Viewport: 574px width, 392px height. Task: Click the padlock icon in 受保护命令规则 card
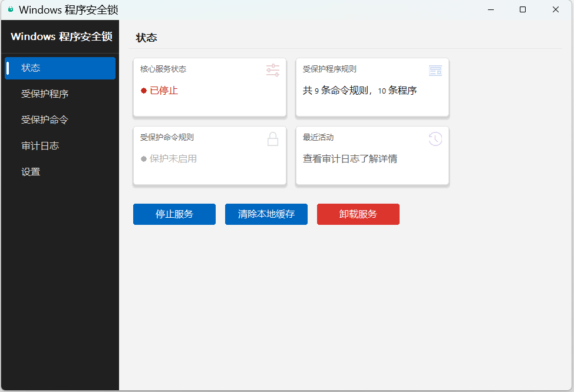(272, 139)
